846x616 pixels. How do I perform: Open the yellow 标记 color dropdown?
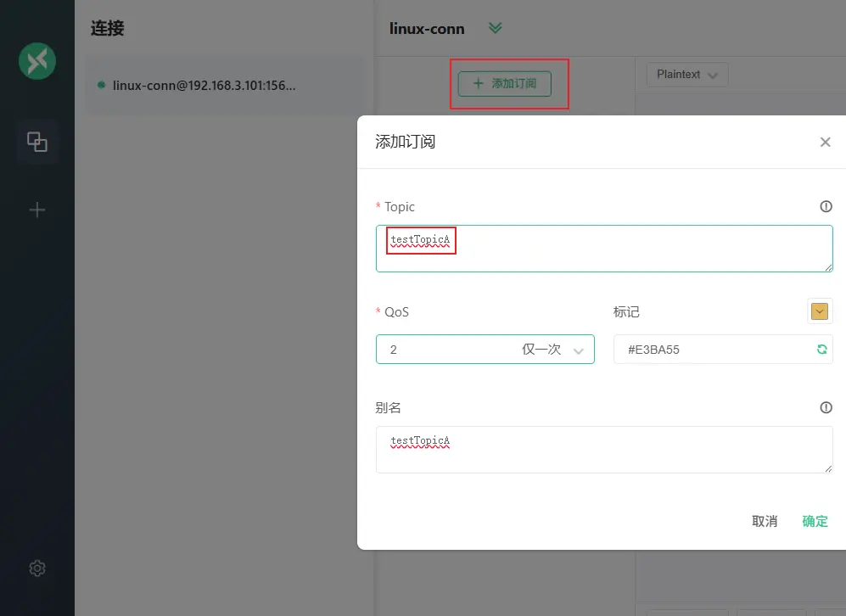pyautogui.click(x=820, y=311)
